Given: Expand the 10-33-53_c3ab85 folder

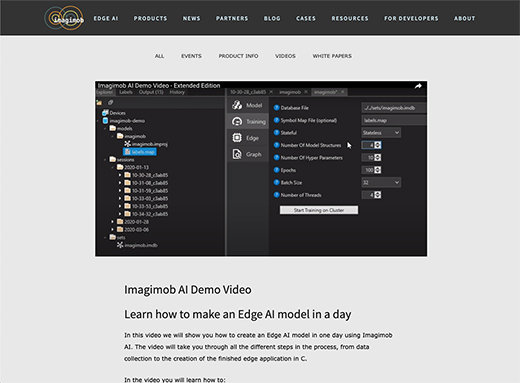Looking at the screenshot, I should (120, 206).
